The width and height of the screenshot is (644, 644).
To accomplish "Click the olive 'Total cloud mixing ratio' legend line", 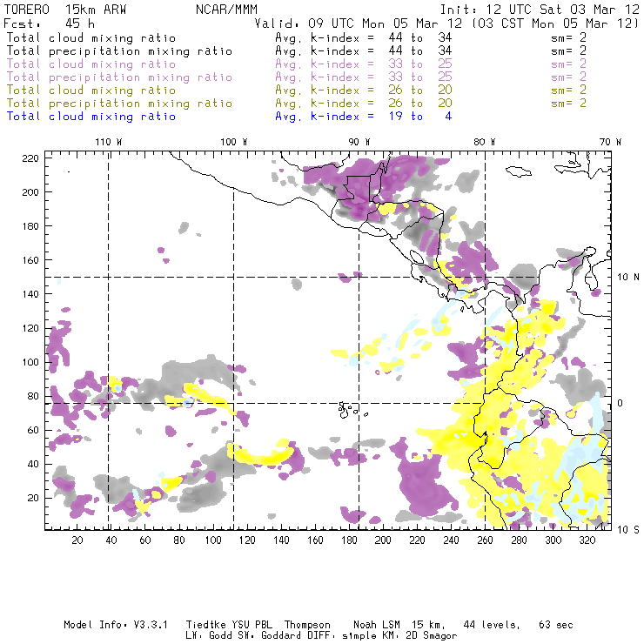I will (91, 90).
